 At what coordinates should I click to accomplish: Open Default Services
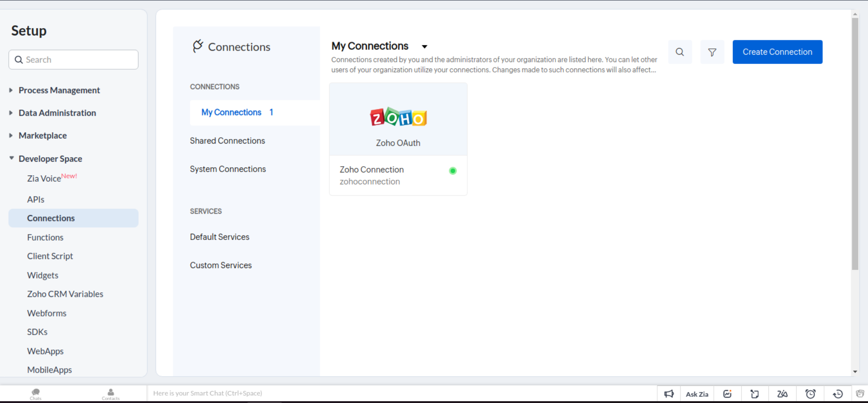[x=219, y=237]
